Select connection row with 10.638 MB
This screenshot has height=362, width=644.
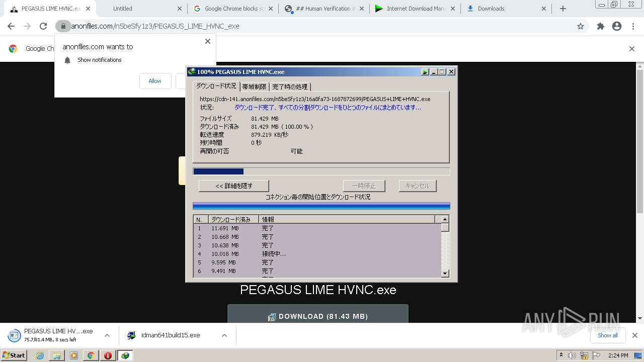(317, 245)
